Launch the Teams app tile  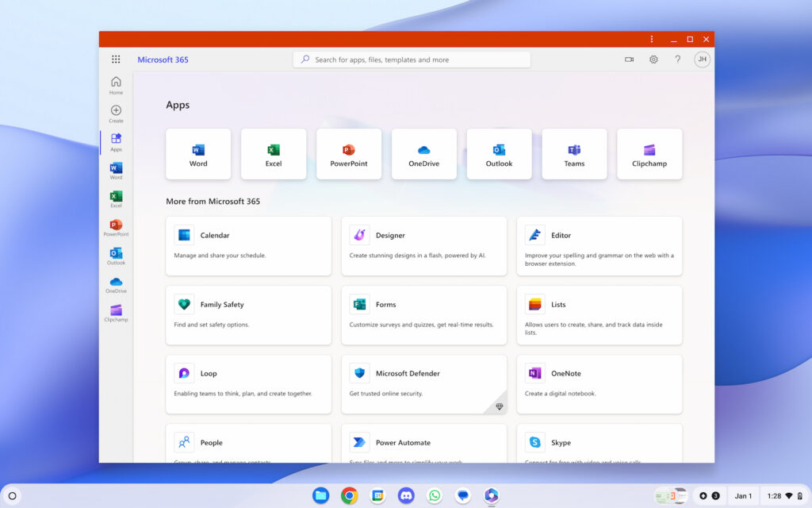[574, 154]
